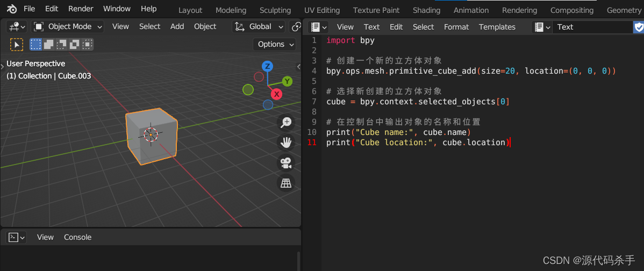
Task: Switch to the Sculpting workspace tab
Action: coord(275,10)
